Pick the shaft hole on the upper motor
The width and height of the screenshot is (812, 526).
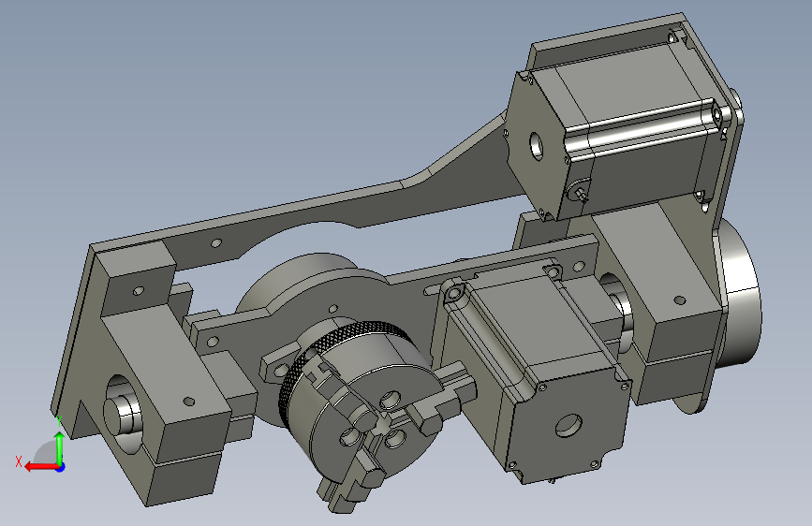537,146
